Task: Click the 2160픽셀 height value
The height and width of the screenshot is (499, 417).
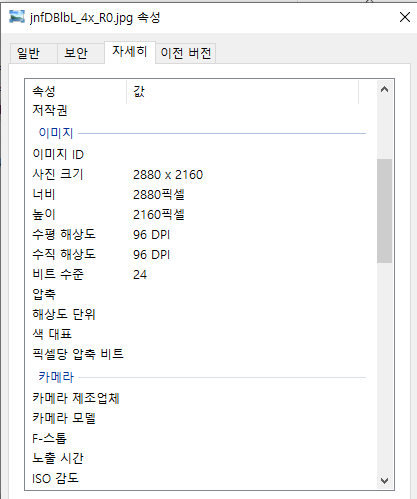Action: [x=159, y=215]
